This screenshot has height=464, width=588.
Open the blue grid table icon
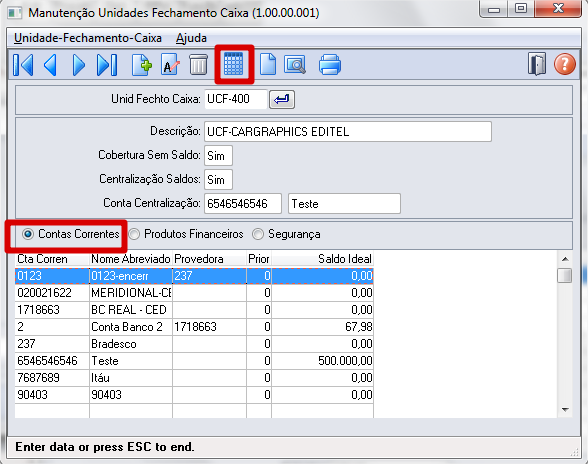click(x=234, y=64)
